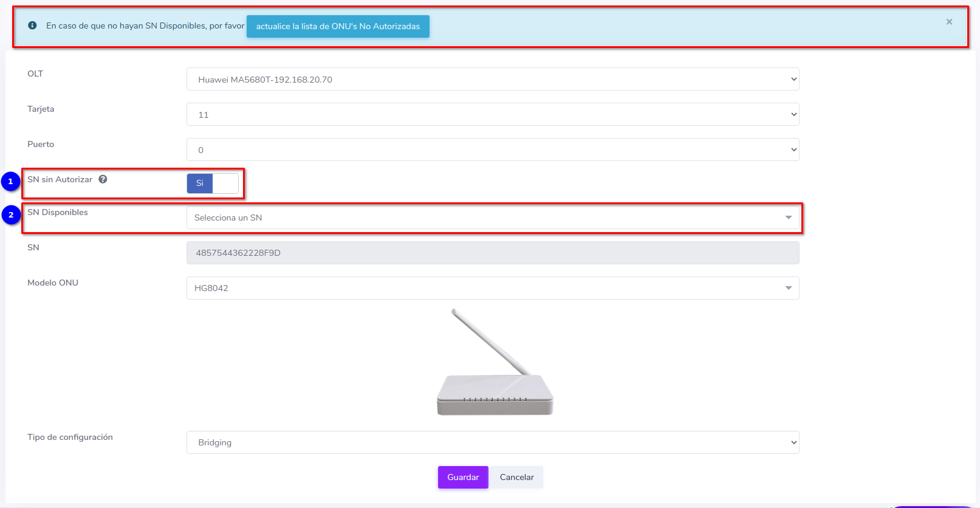Open the OLT dropdown
This screenshot has width=980, height=508.
click(x=492, y=80)
